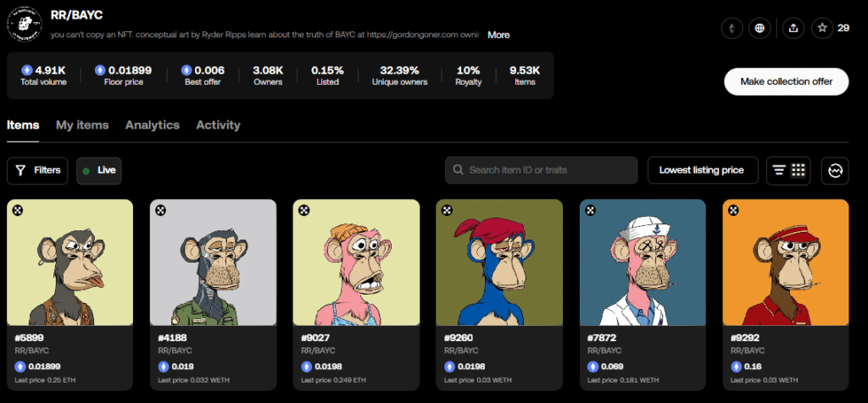
Task: Click the marketplace badge on item #5899
Action: (18, 210)
